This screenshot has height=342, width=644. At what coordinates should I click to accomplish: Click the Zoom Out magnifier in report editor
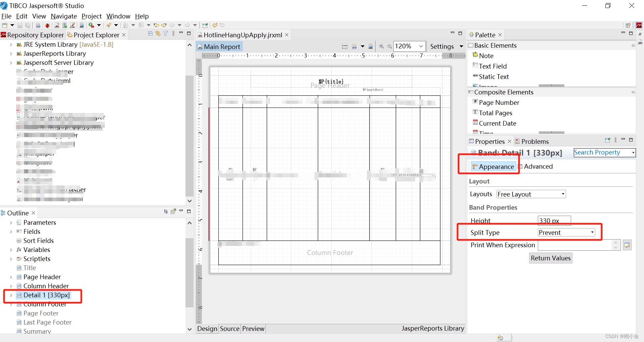coord(389,46)
